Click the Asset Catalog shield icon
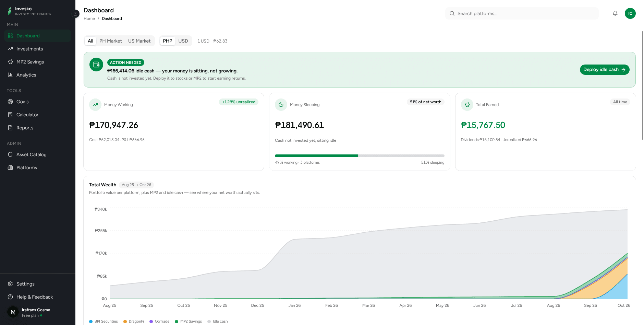 point(10,154)
